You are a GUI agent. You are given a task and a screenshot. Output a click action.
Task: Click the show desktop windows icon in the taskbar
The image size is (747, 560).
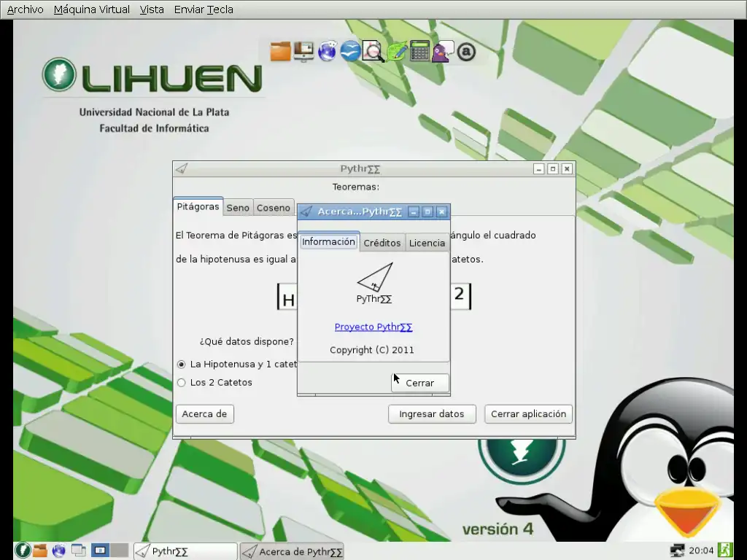(x=79, y=551)
